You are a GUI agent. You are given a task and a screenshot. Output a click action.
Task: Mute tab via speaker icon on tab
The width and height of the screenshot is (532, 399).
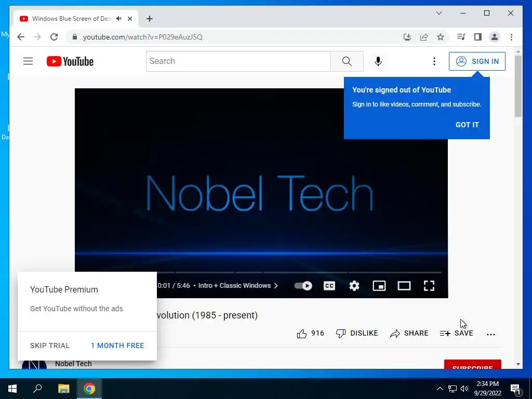tap(118, 19)
